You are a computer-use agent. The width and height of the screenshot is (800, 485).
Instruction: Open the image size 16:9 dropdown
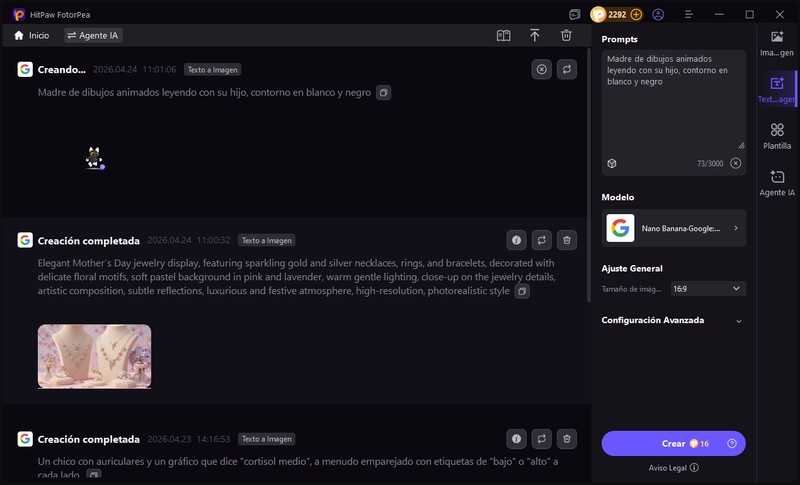click(x=708, y=288)
